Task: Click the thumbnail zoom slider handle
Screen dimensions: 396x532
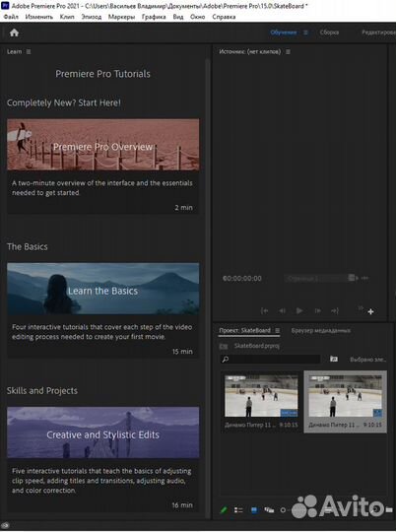Action: [283, 510]
